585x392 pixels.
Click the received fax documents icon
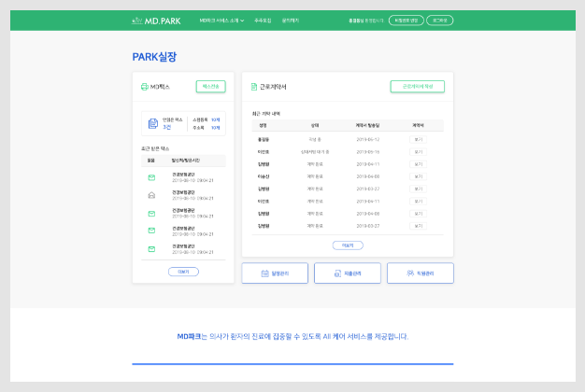(153, 124)
